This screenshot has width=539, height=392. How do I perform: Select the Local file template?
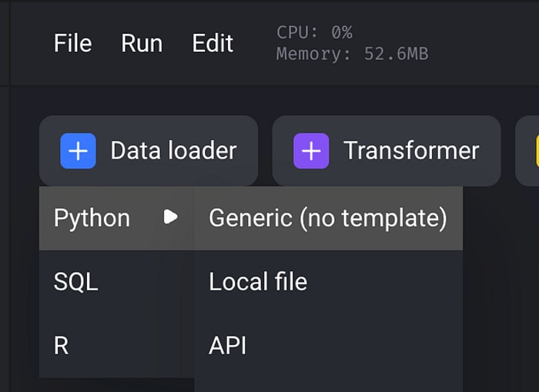tap(328, 282)
